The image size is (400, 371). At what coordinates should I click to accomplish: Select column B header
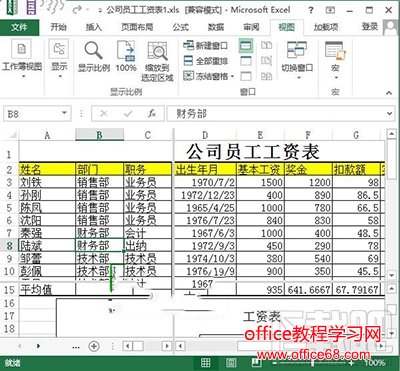(99, 135)
